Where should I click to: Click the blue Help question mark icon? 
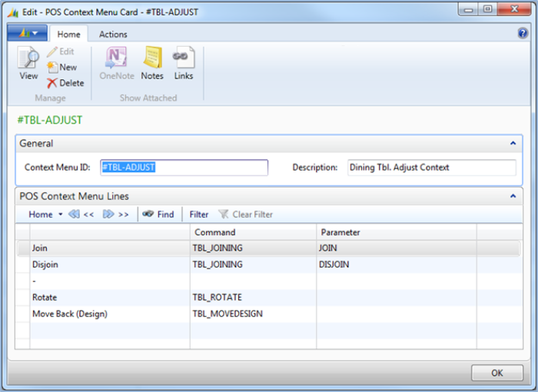pos(523,33)
